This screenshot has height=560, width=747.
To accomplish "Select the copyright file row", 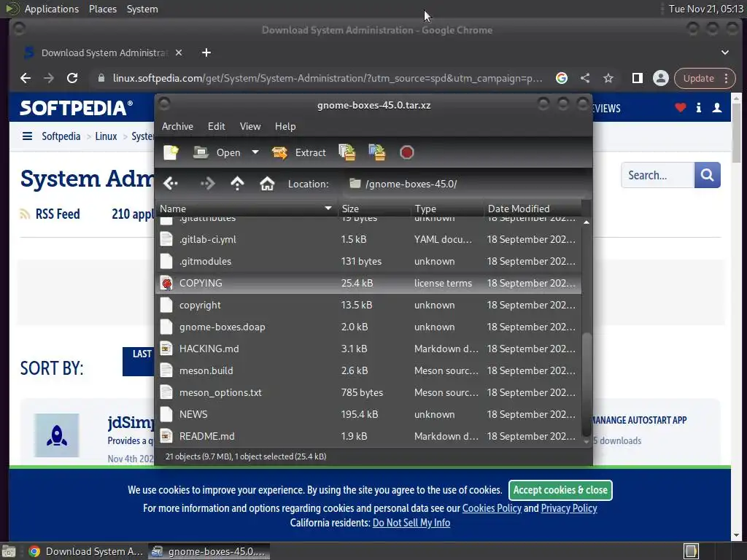I will click(x=368, y=306).
